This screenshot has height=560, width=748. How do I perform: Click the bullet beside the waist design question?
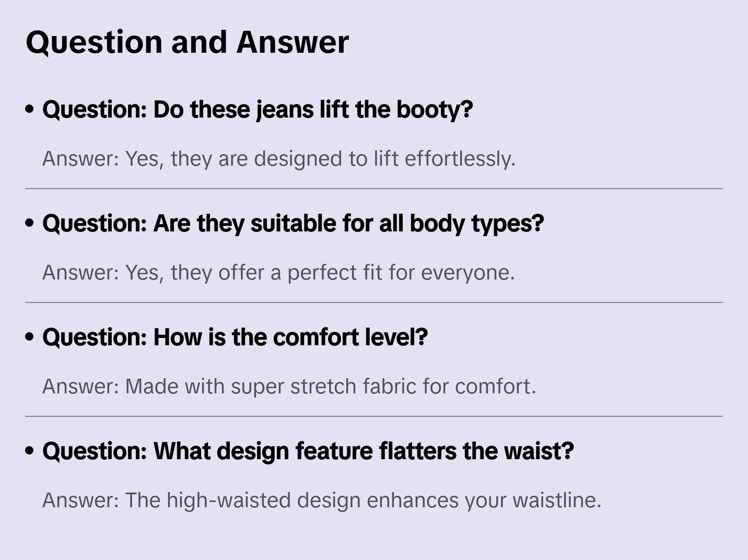[30, 451]
